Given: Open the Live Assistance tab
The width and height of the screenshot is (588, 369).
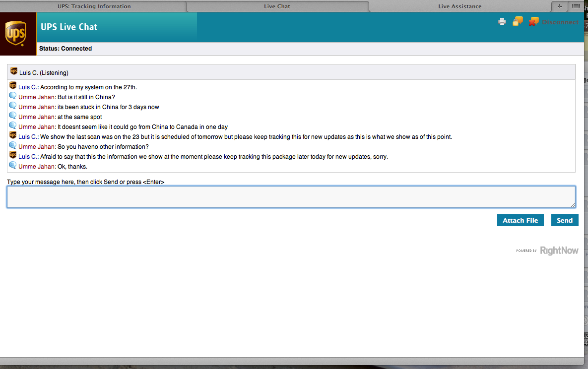Looking at the screenshot, I should point(460,6).
